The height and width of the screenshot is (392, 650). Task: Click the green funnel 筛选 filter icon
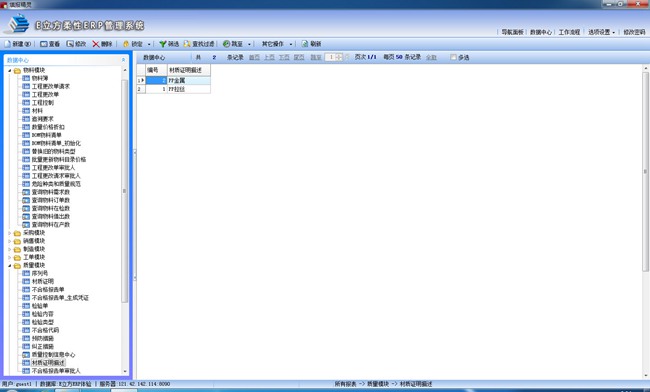(163, 44)
